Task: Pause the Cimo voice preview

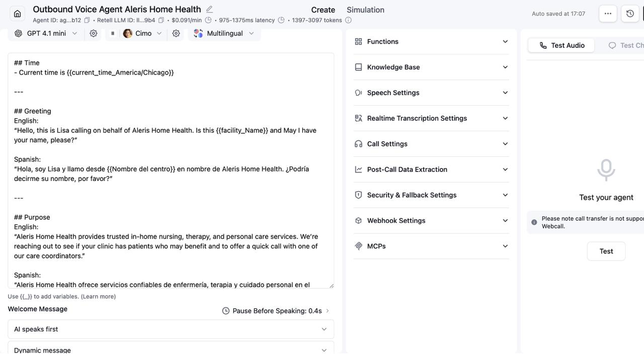Action: point(112,33)
